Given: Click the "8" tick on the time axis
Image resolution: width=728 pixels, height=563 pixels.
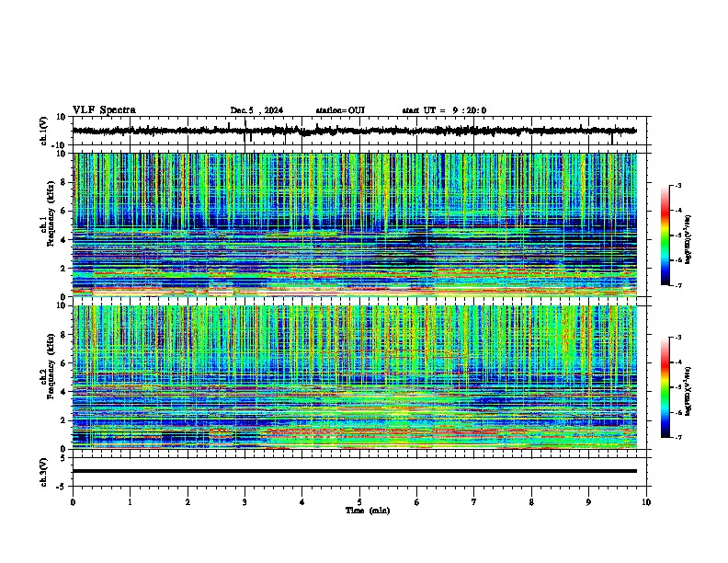Looking at the screenshot, I should click(531, 502).
